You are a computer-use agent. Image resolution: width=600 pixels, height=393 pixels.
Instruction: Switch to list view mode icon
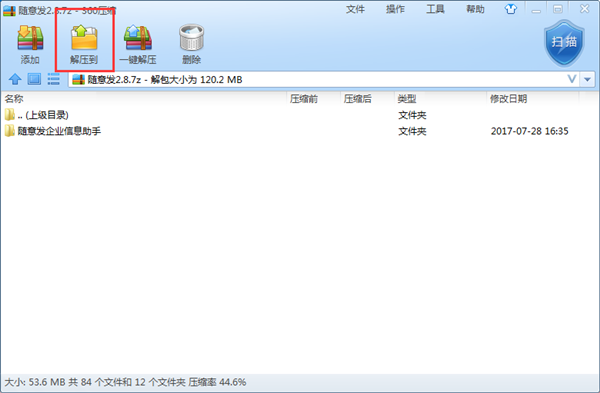tap(53, 79)
